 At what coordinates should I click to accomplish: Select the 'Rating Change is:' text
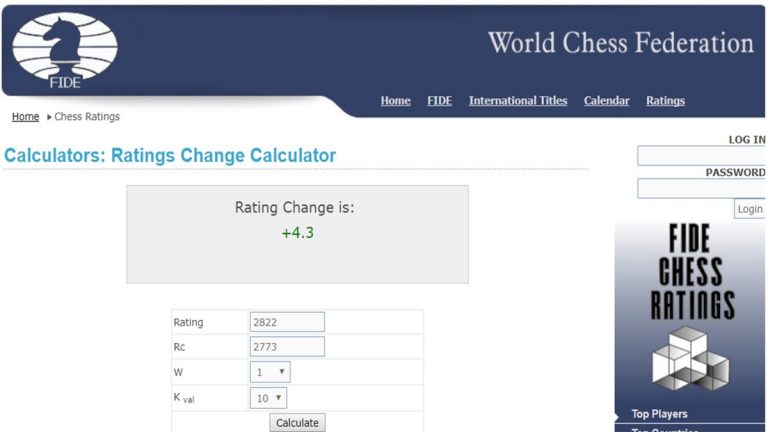(294, 207)
